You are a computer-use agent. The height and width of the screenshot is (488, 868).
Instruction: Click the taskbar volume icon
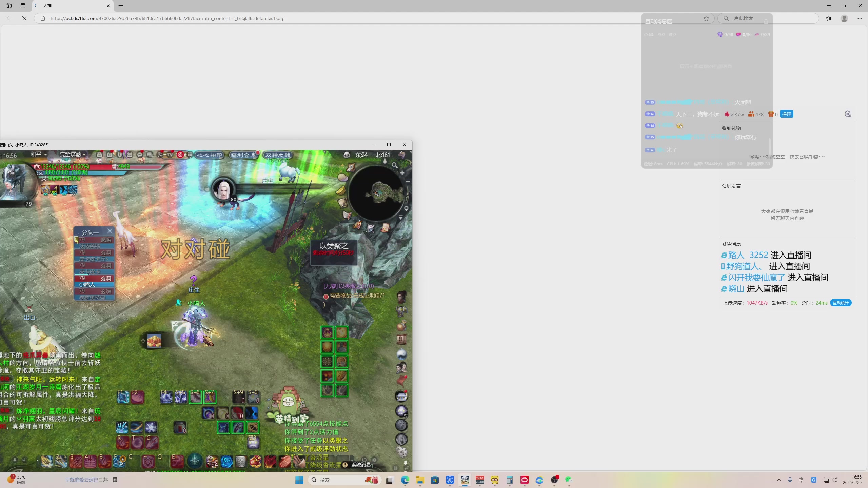(835, 480)
